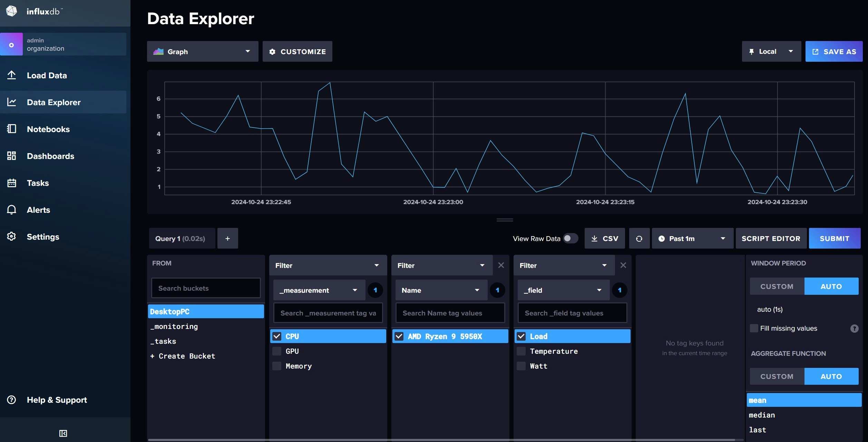Enable the Temperature field checkbox
Screen dimensions: 868x442
[x=521, y=351]
